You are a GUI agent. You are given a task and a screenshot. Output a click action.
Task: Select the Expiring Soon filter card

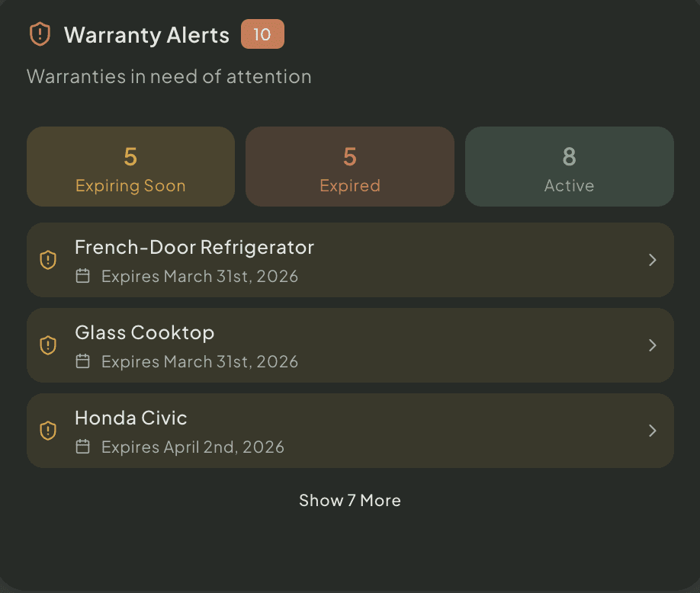click(130, 166)
